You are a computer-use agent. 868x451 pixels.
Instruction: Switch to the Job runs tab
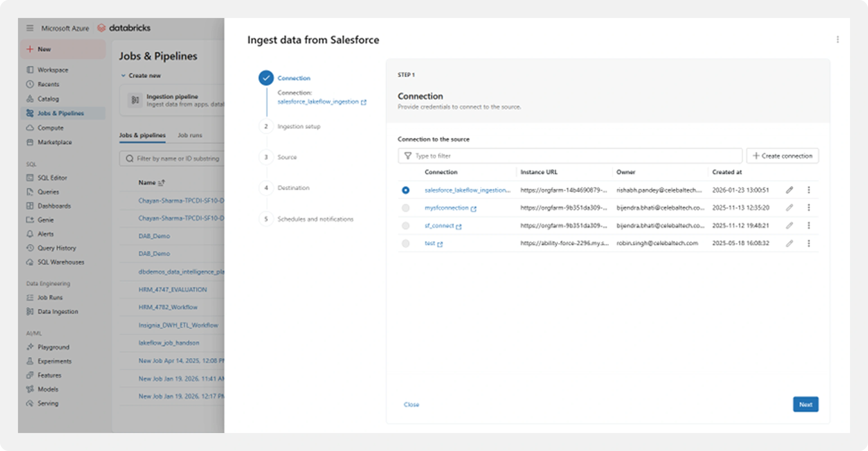point(190,135)
